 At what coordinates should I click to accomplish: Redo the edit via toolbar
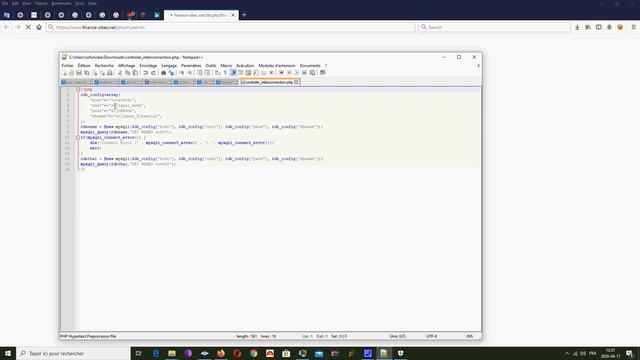pyautogui.click(x=153, y=73)
